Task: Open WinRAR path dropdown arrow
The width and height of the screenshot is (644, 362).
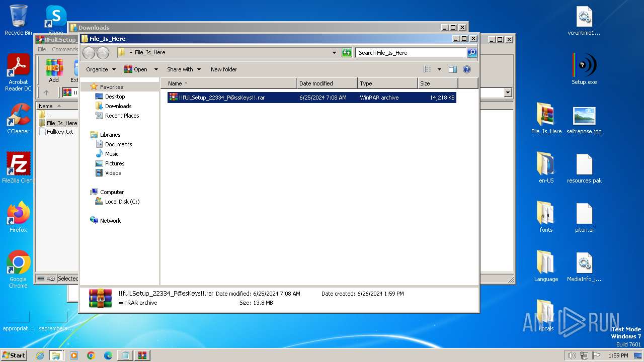Action: [508, 93]
